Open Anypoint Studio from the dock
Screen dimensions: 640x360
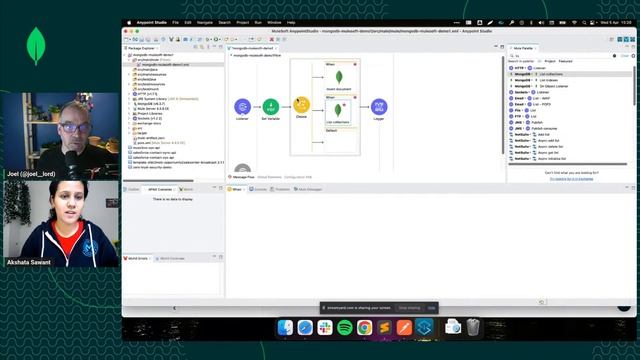click(x=424, y=327)
